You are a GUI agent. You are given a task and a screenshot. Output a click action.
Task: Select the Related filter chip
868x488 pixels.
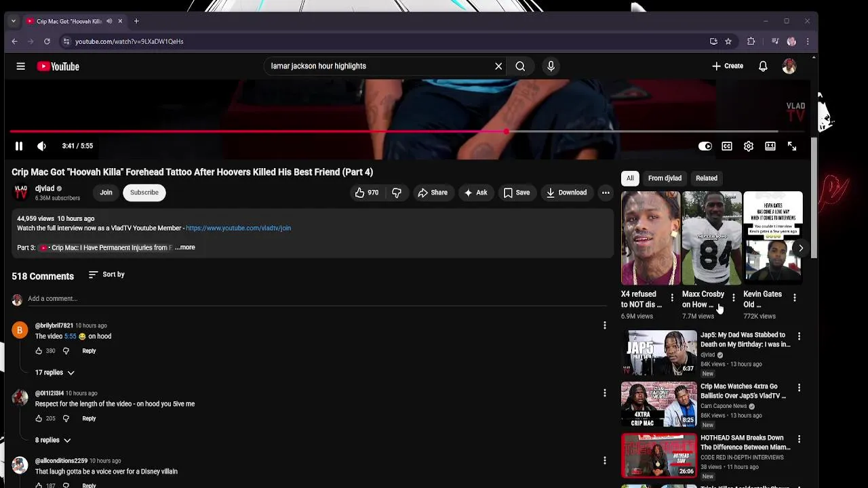click(707, 178)
